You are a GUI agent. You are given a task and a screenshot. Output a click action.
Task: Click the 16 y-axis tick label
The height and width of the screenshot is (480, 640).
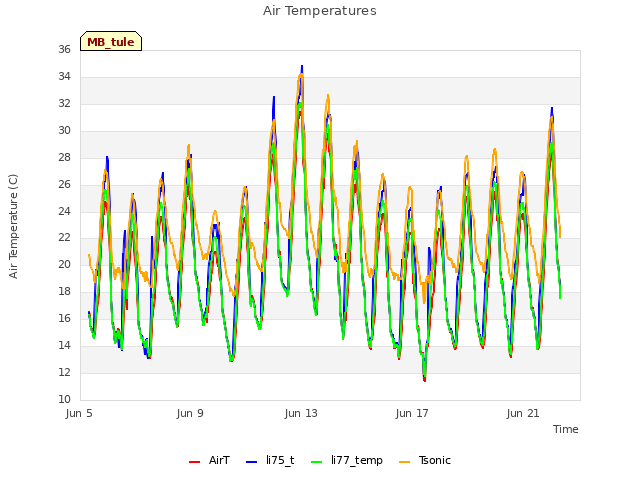coord(64,318)
